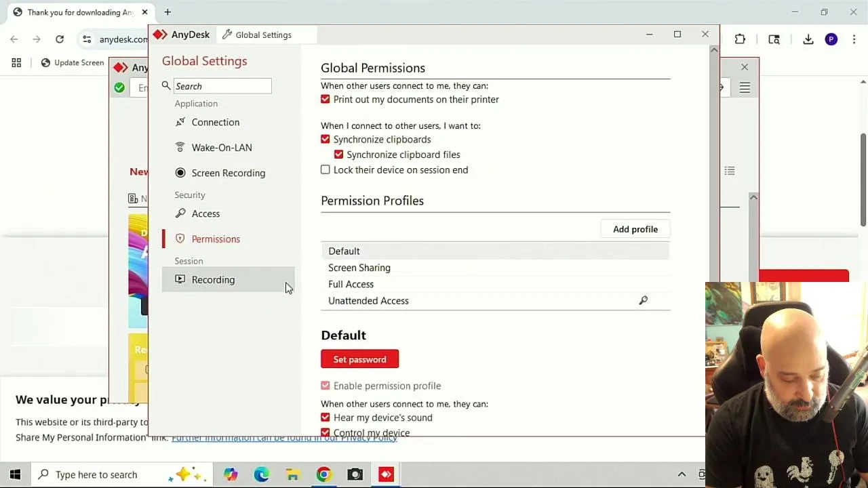
Task: Click Set password button
Action: tap(359, 359)
